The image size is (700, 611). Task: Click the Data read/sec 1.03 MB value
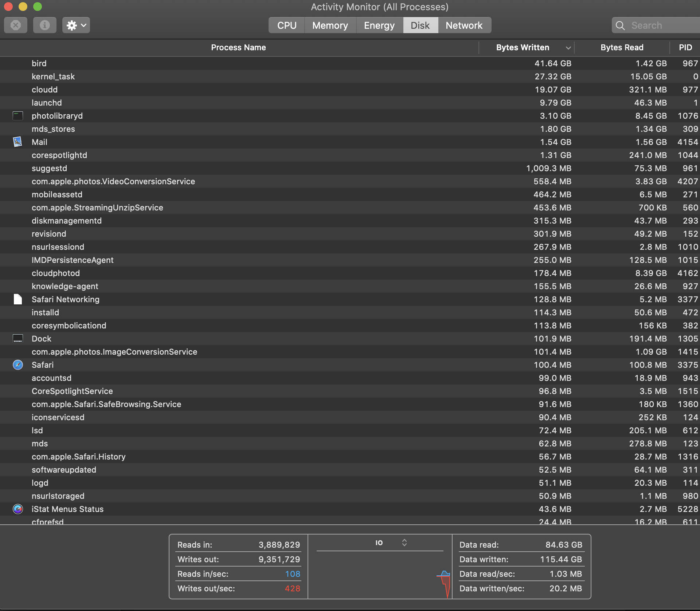coord(566,574)
